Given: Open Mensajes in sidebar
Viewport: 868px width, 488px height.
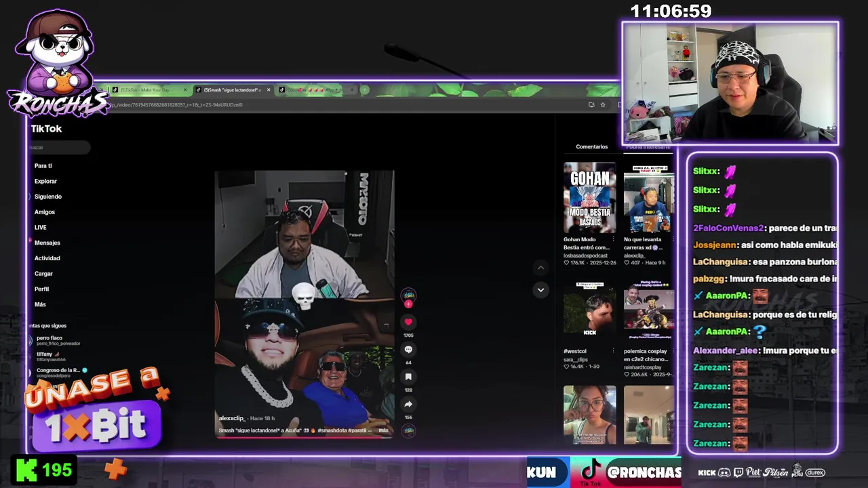Looking at the screenshot, I should (47, 243).
